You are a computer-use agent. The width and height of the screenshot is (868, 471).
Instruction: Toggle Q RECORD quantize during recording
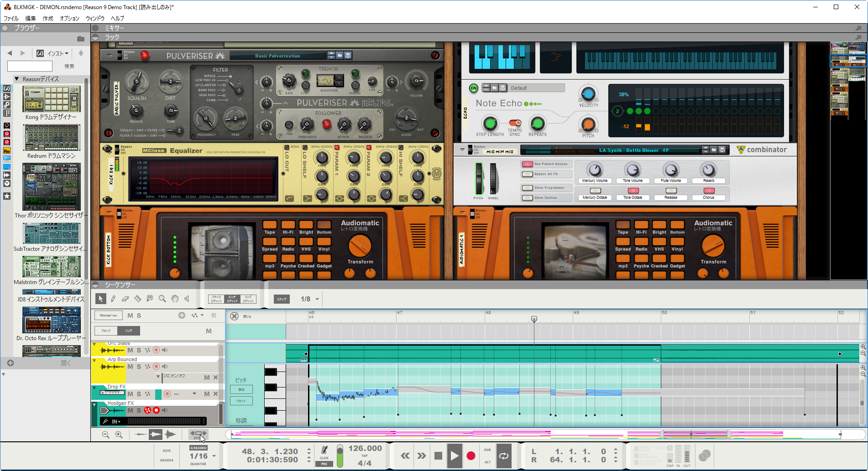pyautogui.click(x=199, y=448)
